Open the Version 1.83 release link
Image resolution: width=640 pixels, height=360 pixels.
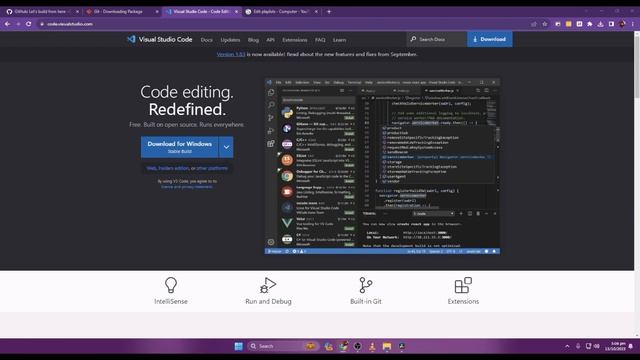click(231, 54)
